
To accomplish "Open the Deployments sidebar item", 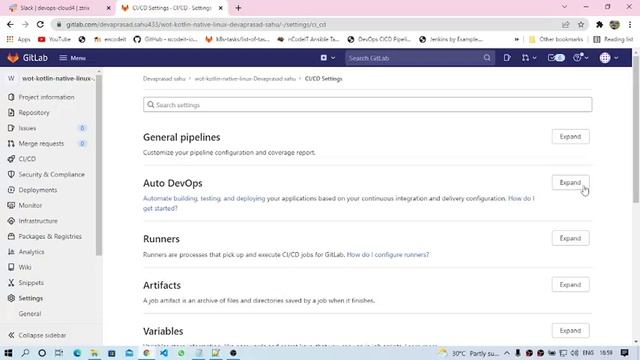I will pos(38,190).
